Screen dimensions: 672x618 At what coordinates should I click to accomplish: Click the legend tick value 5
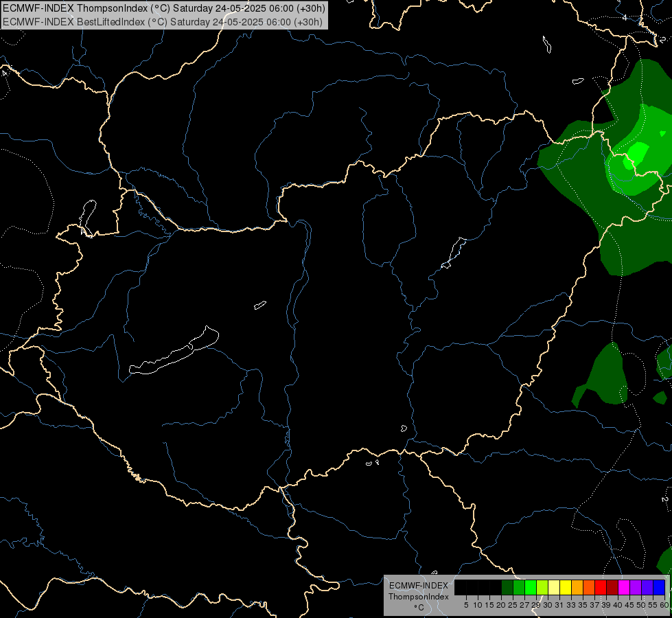coord(466,605)
